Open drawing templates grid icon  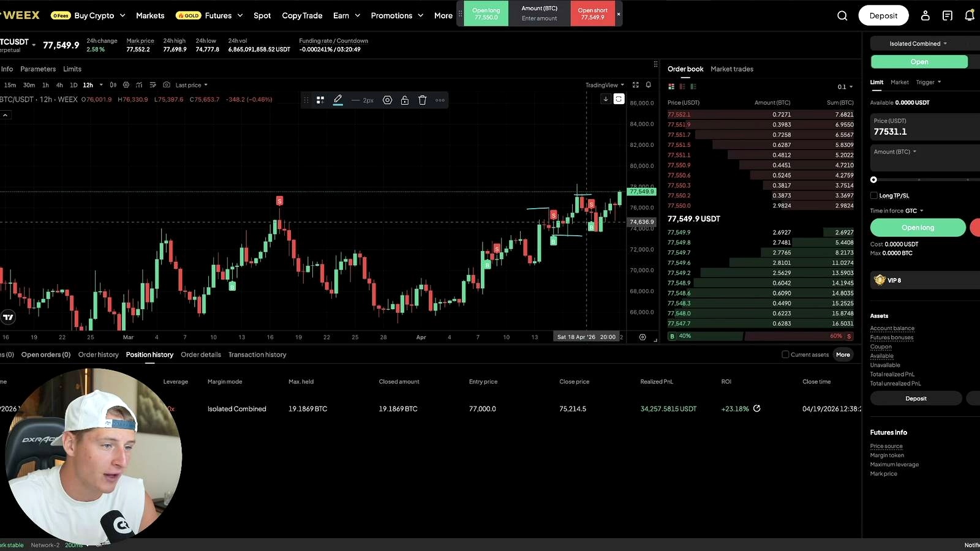(x=320, y=100)
